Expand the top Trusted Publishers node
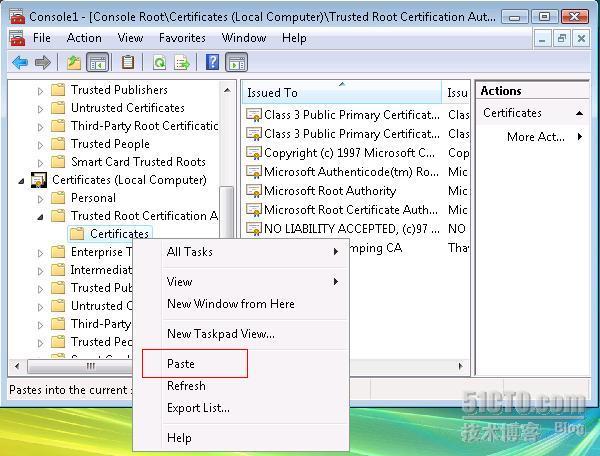Viewport: 600px width, 456px height. point(41,91)
